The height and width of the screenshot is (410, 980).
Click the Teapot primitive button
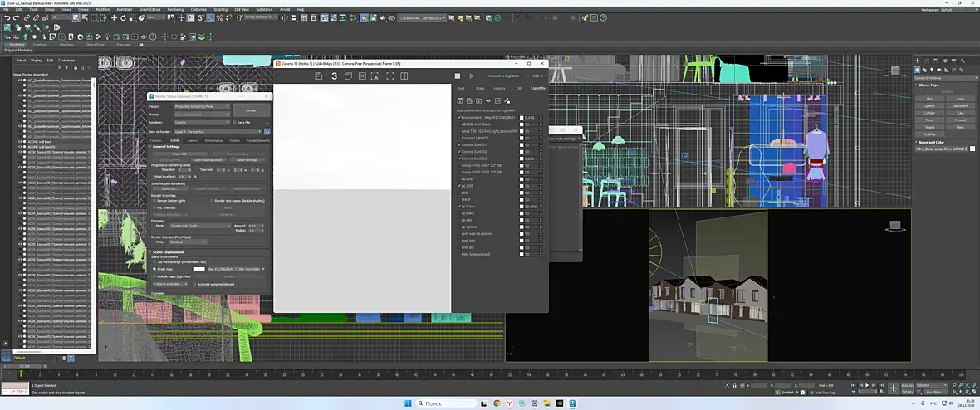click(x=929, y=127)
